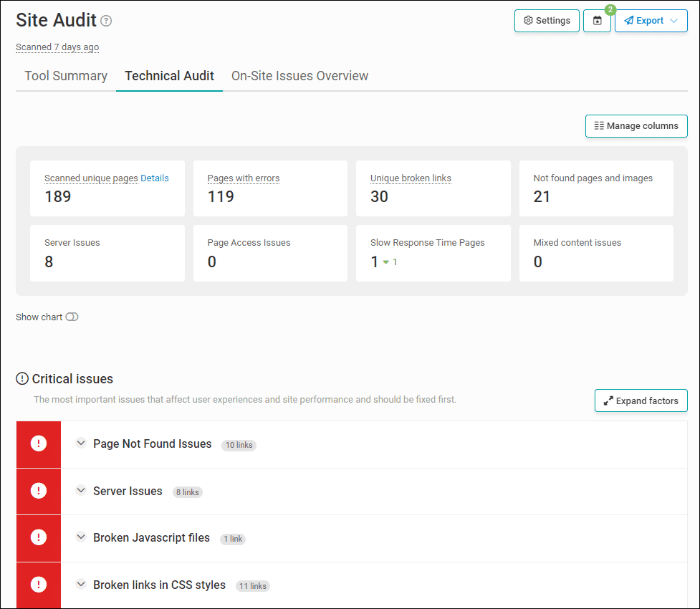The height and width of the screenshot is (609, 700).
Task: Click the red alert icon for Server Issues
Action: [x=39, y=491]
